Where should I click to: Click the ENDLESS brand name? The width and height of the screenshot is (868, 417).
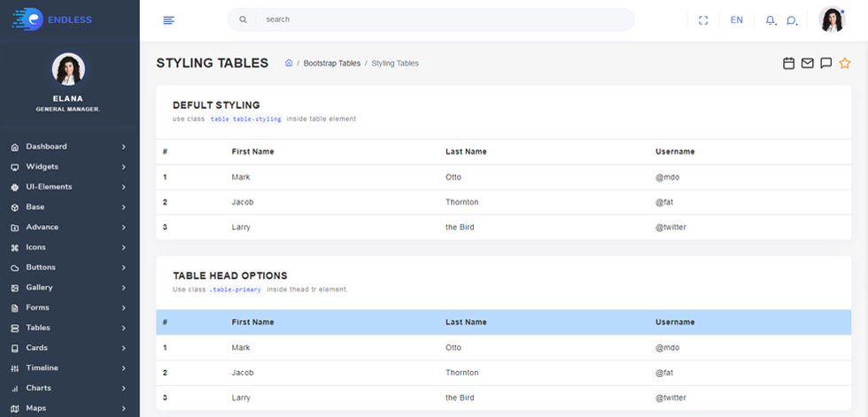click(x=70, y=19)
